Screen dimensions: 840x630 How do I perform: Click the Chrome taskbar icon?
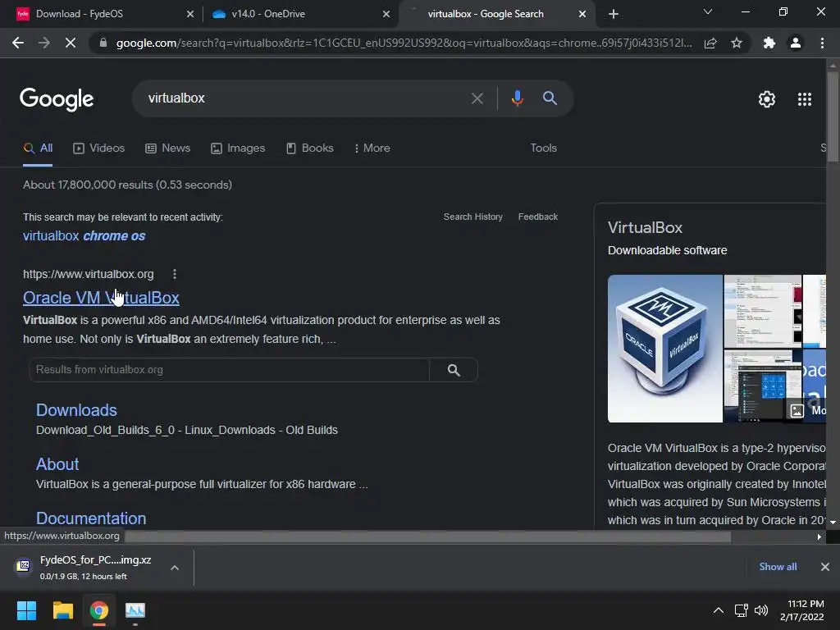98,610
